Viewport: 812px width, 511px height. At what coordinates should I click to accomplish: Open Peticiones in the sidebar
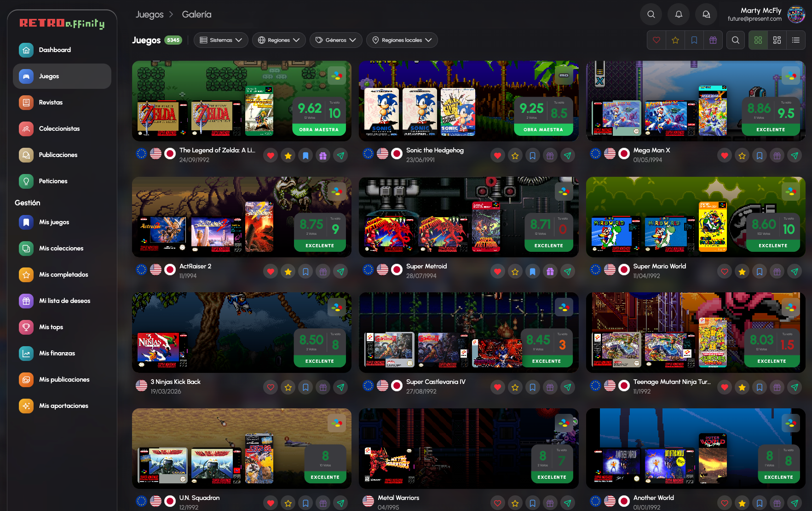click(x=62, y=181)
